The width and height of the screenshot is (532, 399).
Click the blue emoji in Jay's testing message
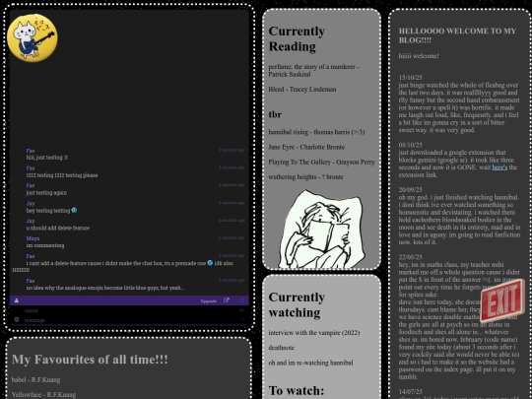(x=74, y=211)
